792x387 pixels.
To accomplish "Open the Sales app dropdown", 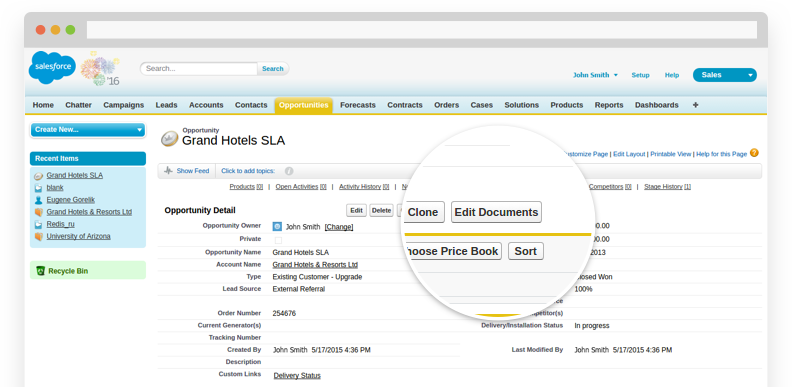I will pyautogui.click(x=725, y=75).
